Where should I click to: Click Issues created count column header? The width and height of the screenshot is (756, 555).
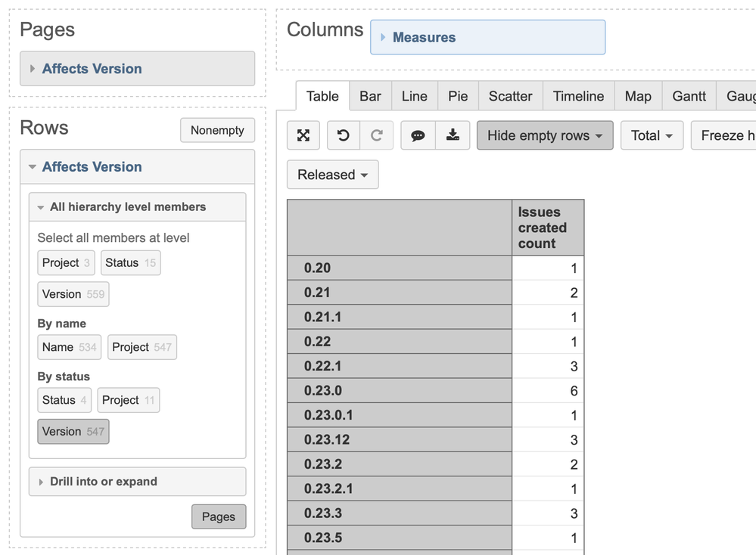tap(547, 228)
